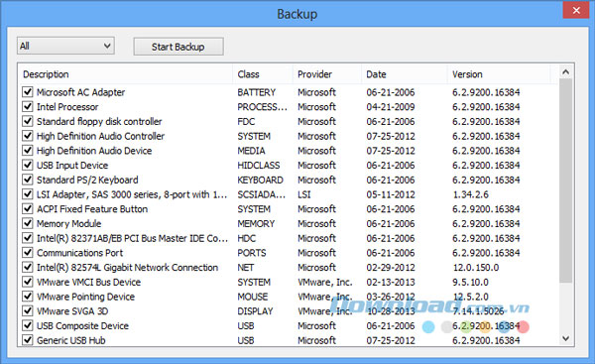Click the MEDIA class cell
Image resolution: width=595 pixels, height=364 pixels.
click(x=251, y=151)
